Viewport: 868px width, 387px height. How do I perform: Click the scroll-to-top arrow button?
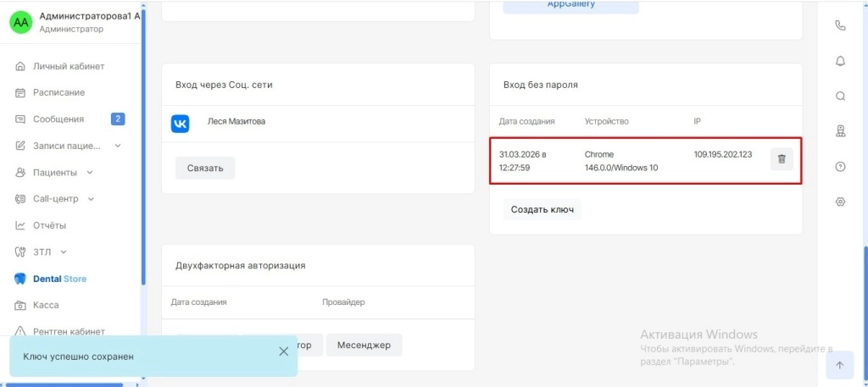[x=839, y=365]
